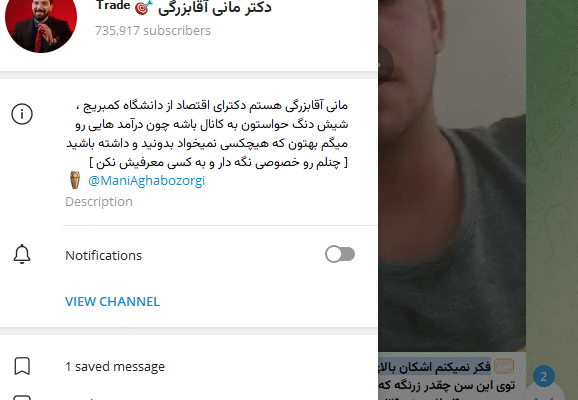This screenshot has width=578, height=400.
Task: Click the dart target emoji in the channel title
Action: (x=143, y=7)
